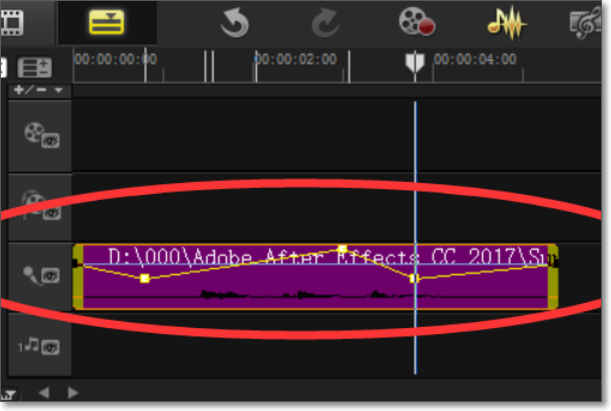This screenshot has height=411, width=611.
Task: Switch to Storyboard view filmstrip icon
Action: [x=12, y=23]
